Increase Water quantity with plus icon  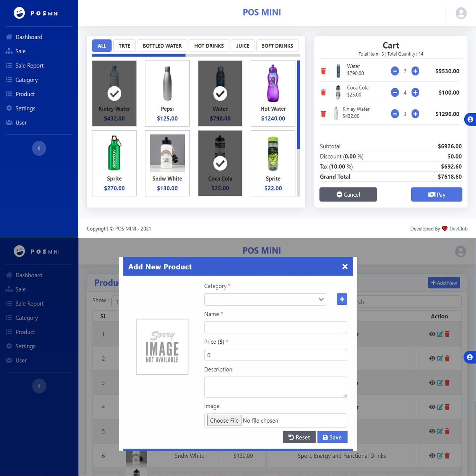pyautogui.click(x=415, y=71)
